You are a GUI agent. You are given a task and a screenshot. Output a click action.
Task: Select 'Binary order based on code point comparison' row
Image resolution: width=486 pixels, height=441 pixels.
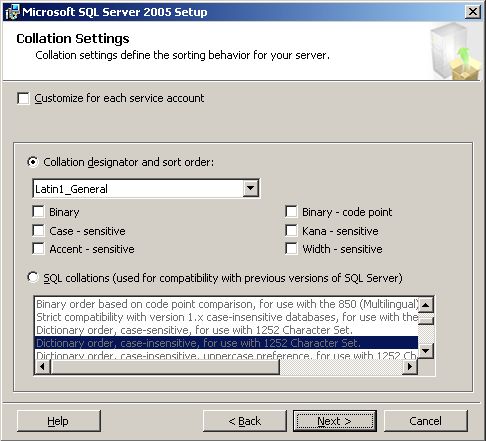(226, 304)
